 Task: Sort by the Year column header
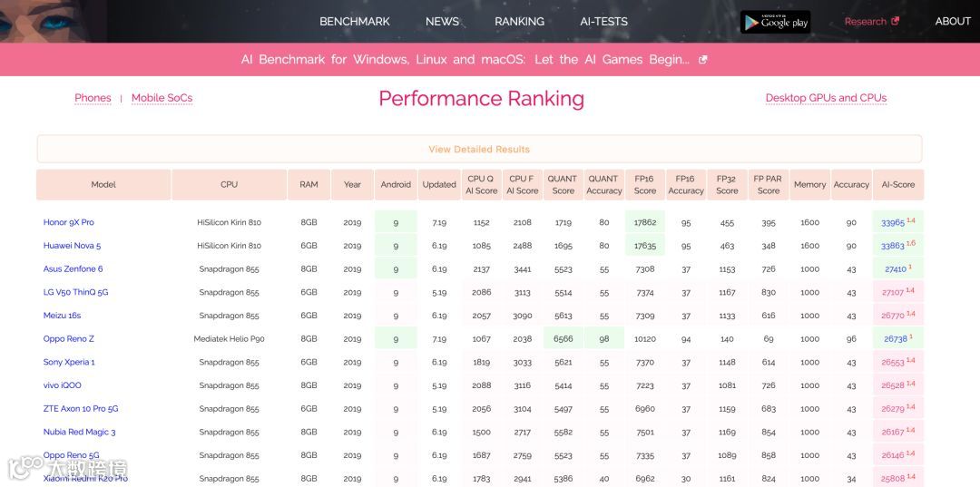click(x=352, y=185)
